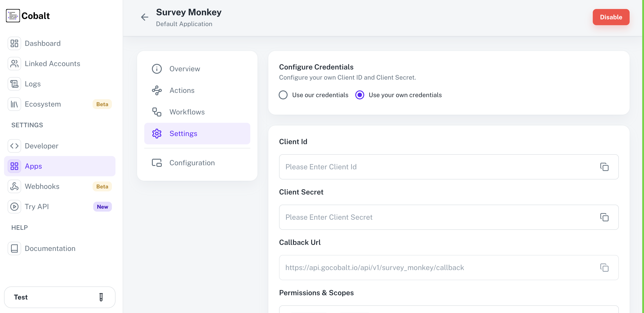The image size is (644, 313).
Task: Switch to the Actions tab
Action: (182, 90)
